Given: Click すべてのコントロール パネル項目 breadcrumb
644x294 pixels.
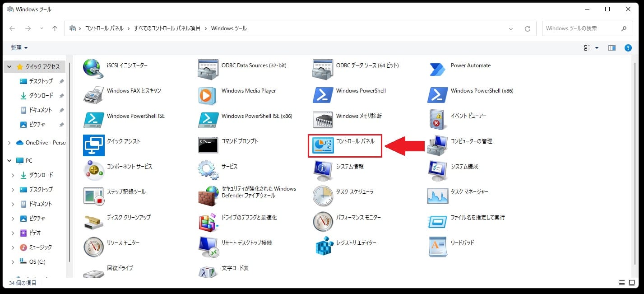Looking at the screenshot, I should coord(167,28).
